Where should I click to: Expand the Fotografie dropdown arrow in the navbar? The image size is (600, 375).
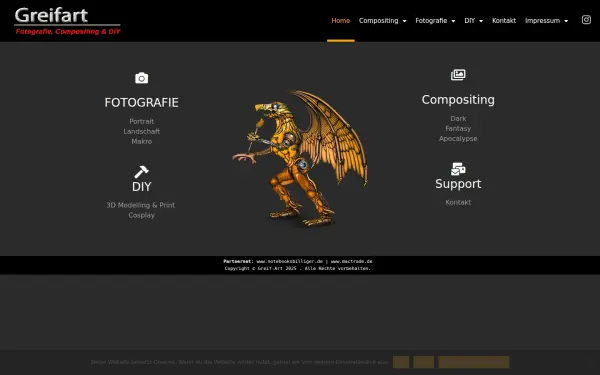click(453, 21)
